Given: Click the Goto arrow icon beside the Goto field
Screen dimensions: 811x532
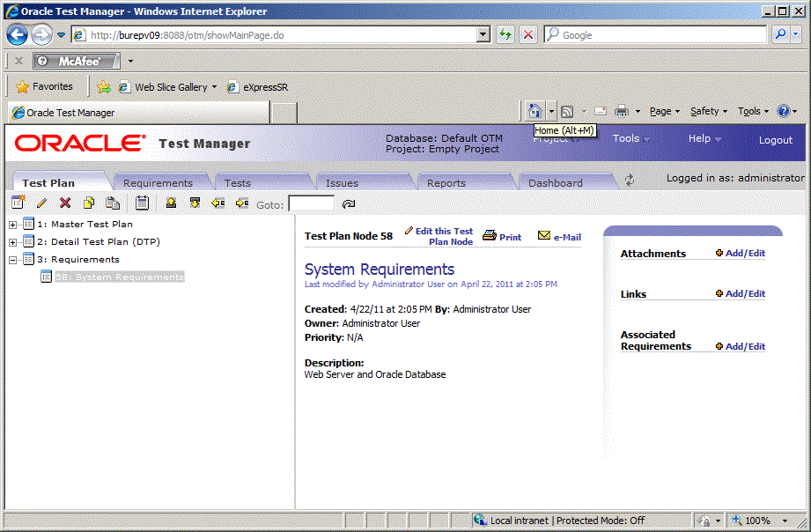Looking at the screenshot, I should (349, 204).
